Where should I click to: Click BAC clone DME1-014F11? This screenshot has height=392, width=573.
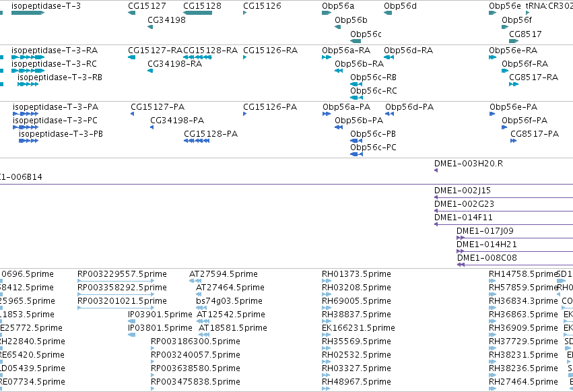(x=463, y=218)
